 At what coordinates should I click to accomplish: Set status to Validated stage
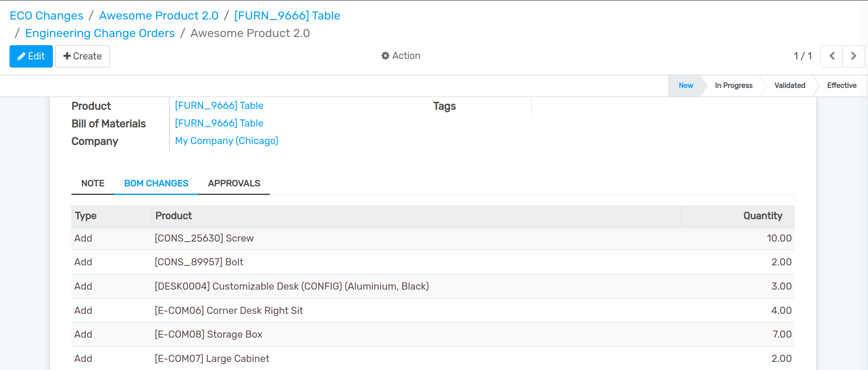789,86
